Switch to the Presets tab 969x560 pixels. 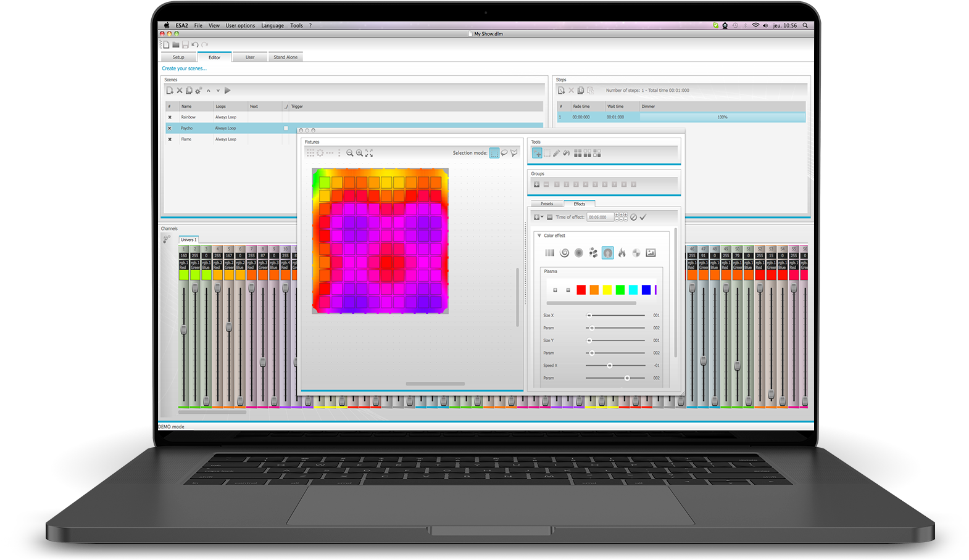pos(547,204)
